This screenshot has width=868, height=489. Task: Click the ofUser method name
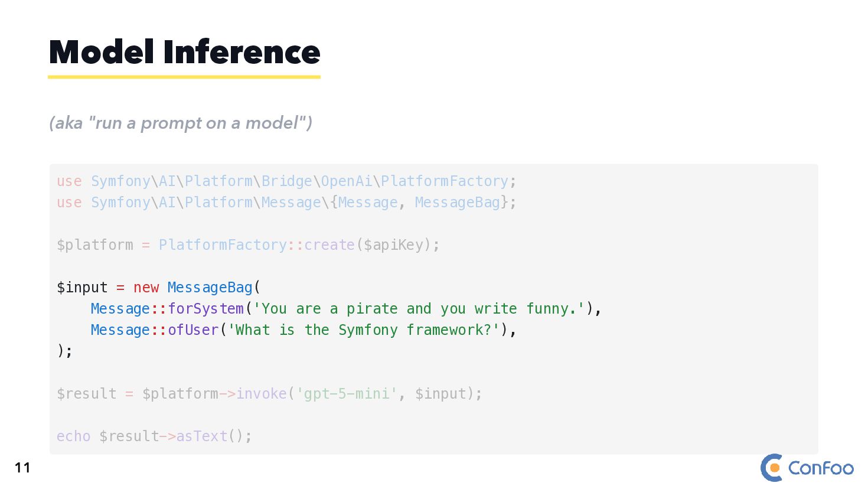click(193, 330)
